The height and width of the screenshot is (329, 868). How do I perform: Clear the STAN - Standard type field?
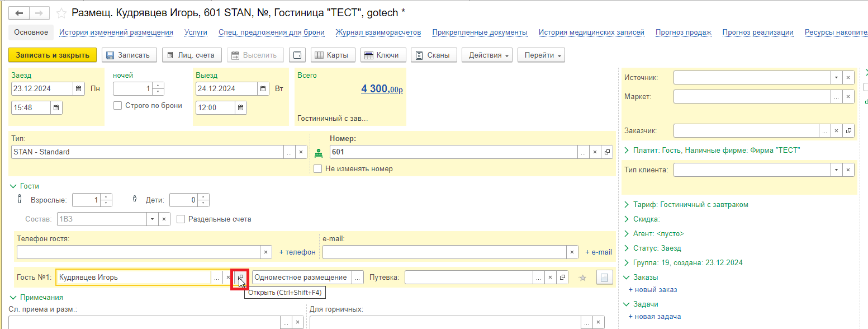pyautogui.click(x=300, y=152)
